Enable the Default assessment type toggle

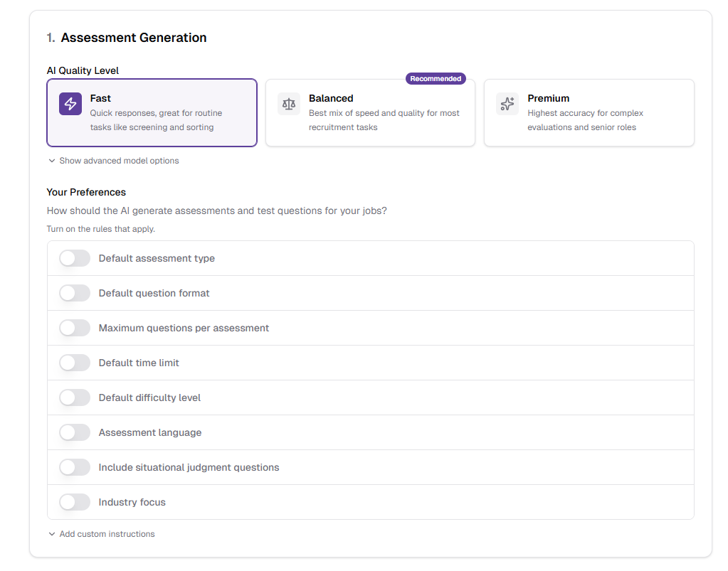click(74, 257)
